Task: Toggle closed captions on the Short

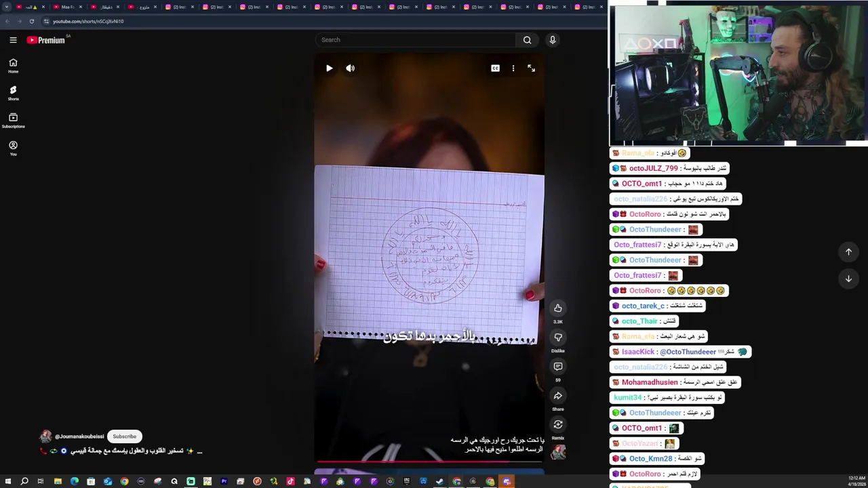Action: [x=495, y=68]
